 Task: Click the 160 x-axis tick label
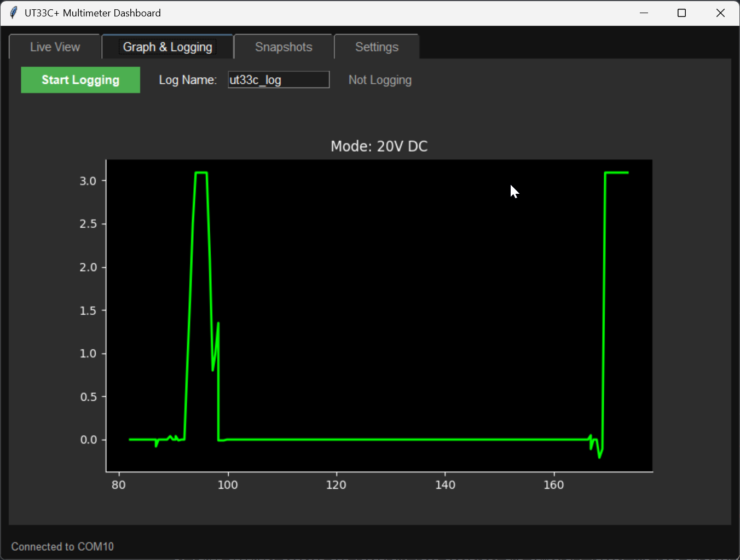(554, 485)
